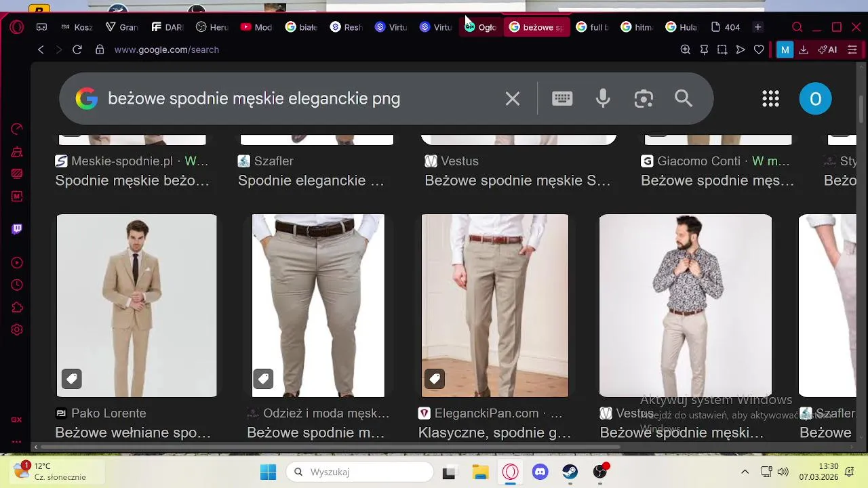Open Szafler 'Spodnie eleganckie ...' link
Image resolution: width=868 pixels, height=488 pixels.
[x=311, y=181]
